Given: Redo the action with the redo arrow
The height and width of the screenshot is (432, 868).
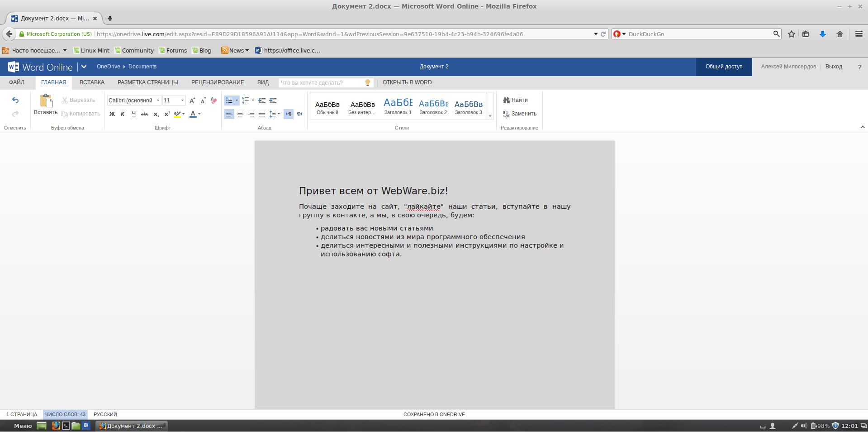Looking at the screenshot, I should (x=15, y=114).
